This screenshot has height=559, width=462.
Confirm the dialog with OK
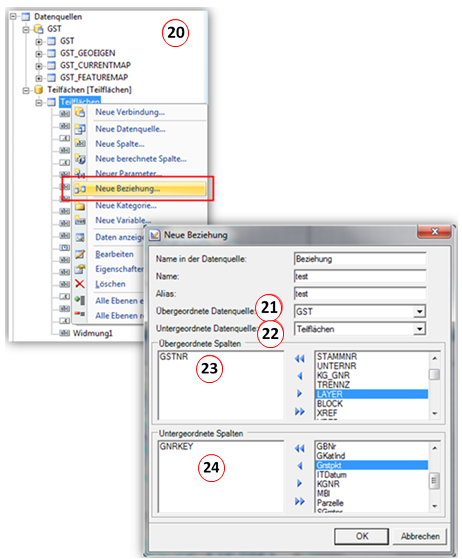(361, 536)
